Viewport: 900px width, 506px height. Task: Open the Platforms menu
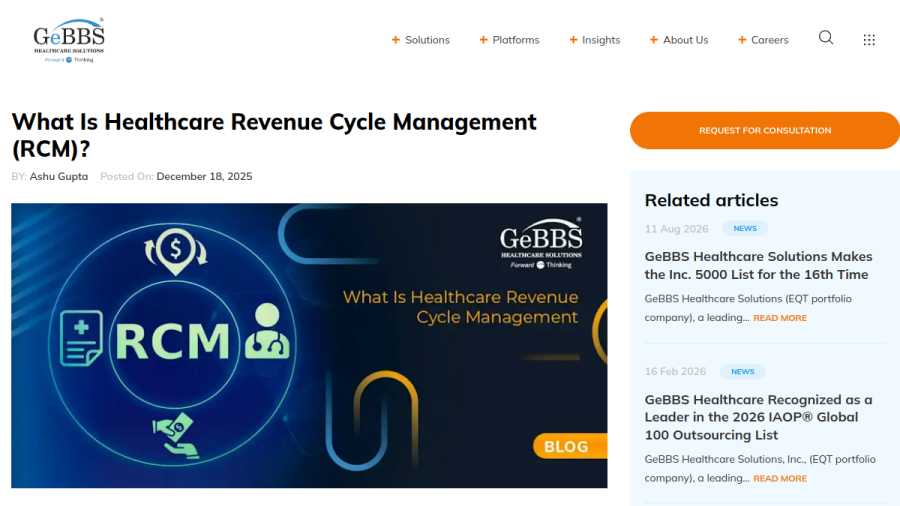pos(515,40)
